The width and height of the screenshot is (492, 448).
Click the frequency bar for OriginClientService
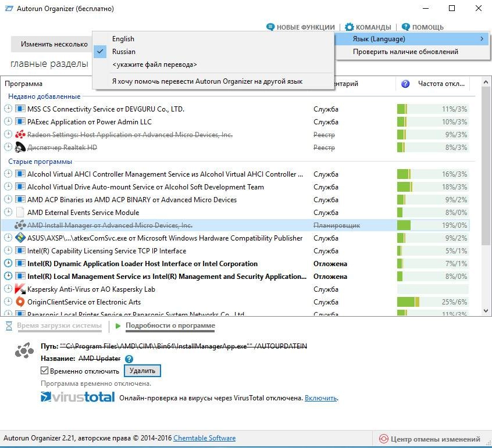coord(433,302)
